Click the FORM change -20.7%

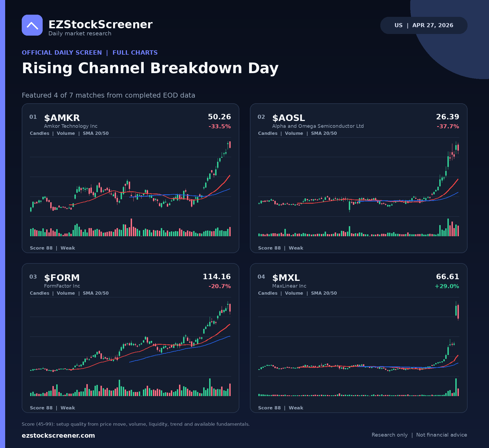coord(220,286)
